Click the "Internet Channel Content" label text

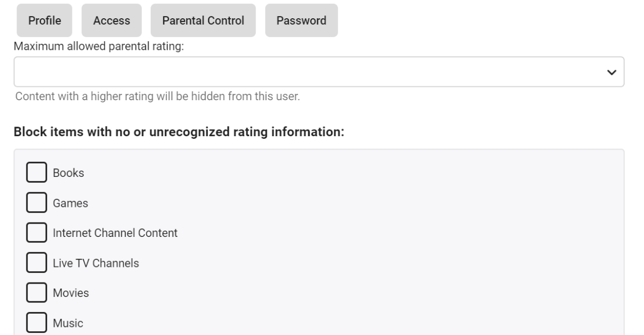click(115, 233)
